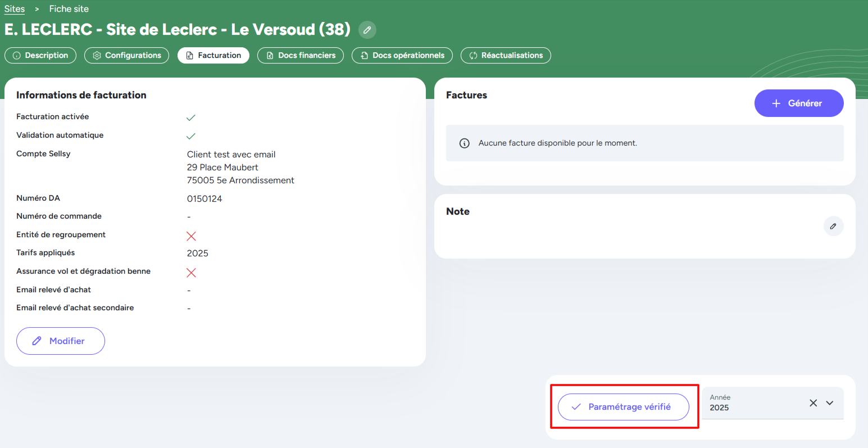Open the Description tab
This screenshot has width=868, height=448.
(40, 56)
